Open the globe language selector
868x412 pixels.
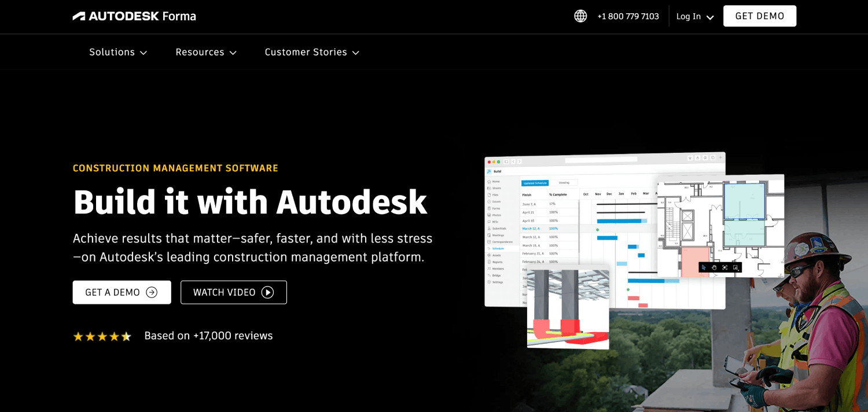point(580,16)
